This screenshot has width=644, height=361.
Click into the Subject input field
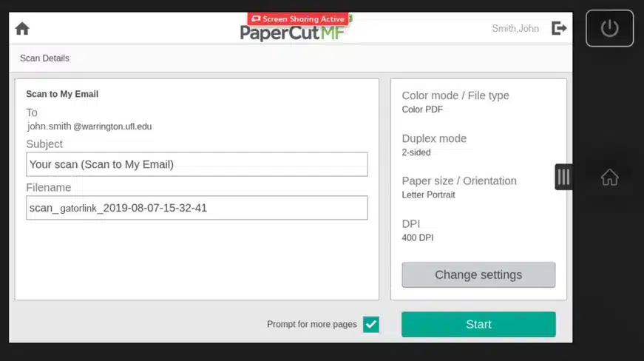(197, 164)
